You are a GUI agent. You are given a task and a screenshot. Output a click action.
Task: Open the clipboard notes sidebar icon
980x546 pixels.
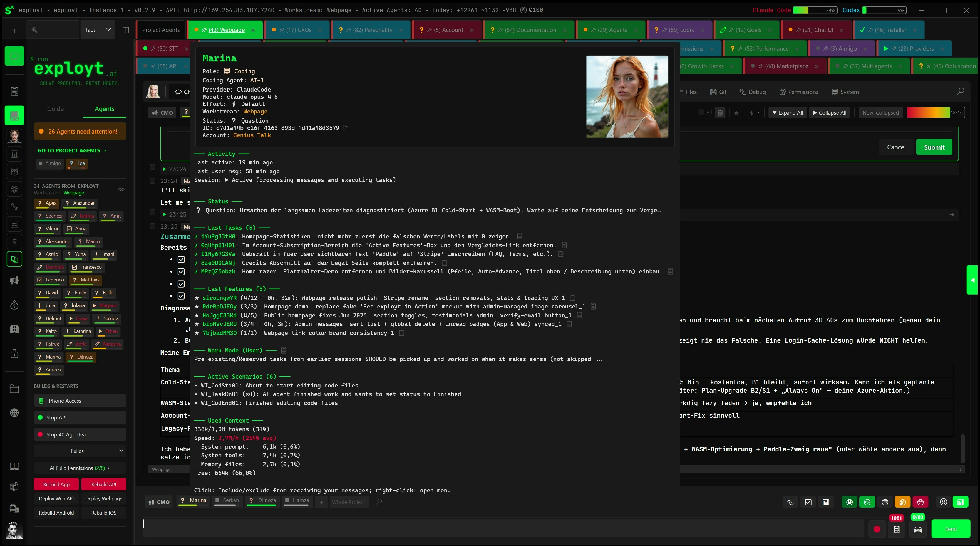(x=14, y=92)
